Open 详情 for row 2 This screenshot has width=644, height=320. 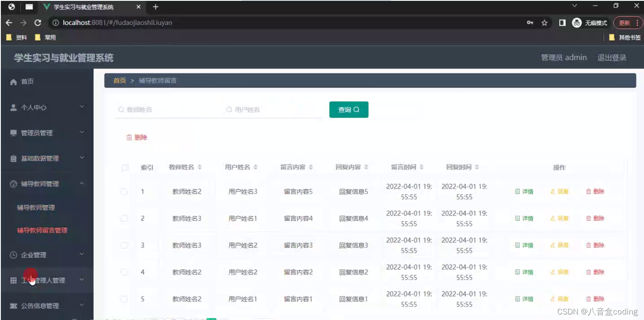tap(524, 218)
